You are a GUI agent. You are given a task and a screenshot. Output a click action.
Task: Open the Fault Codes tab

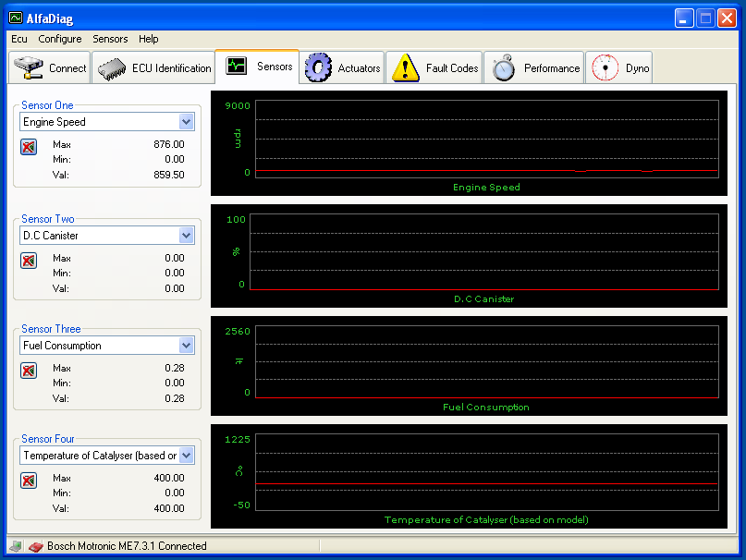coord(436,68)
